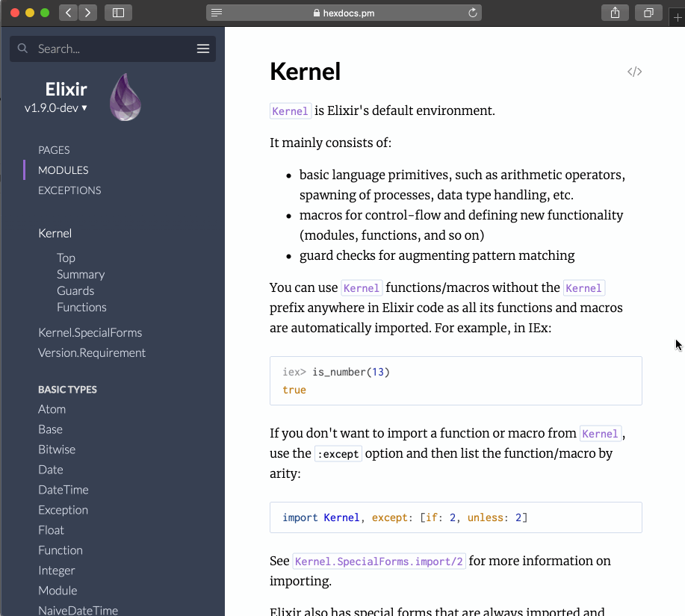Open the Kernel.SpecialForms.import/2 link
Screen dimensions: 685x616
pyautogui.click(x=379, y=561)
